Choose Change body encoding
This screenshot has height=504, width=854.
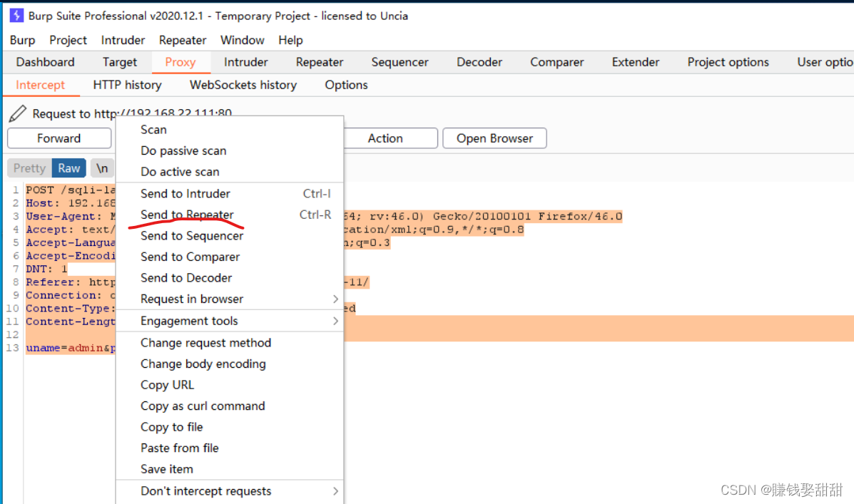click(229, 364)
